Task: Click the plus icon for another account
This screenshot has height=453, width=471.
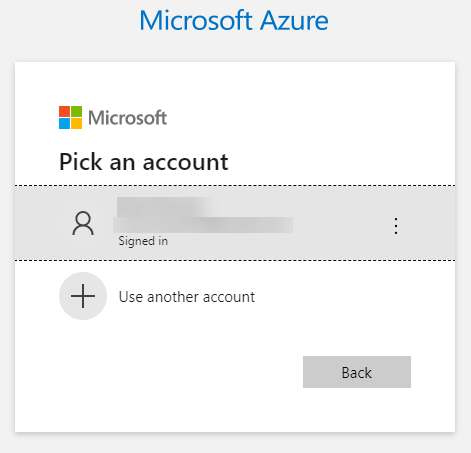Action: tap(83, 296)
